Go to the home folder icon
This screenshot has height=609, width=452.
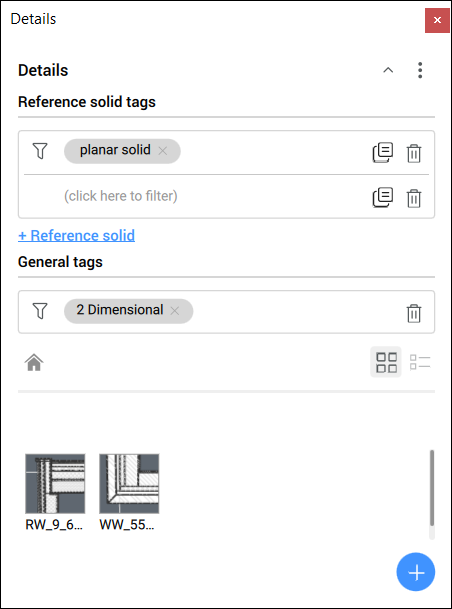34,363
